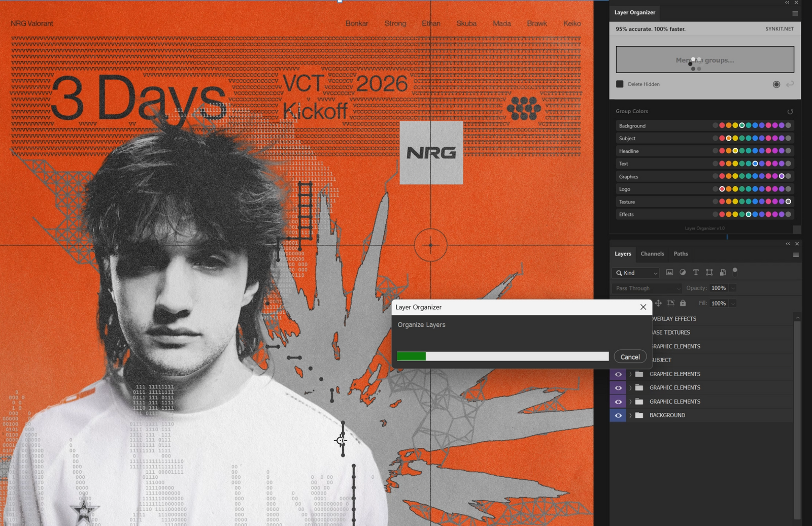This screenshot has width=812, height=526.
Task: Open the Pass Through blend mode dropdown
Action: coord(647,288)
